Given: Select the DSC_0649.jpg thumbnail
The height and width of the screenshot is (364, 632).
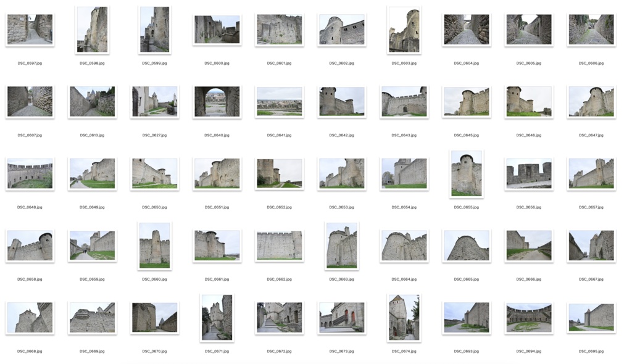Looking at the screenshot, I should click(93, 174).
